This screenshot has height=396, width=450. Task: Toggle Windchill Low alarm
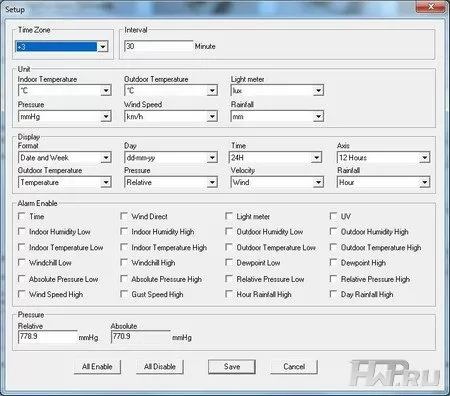click(22, 262)
